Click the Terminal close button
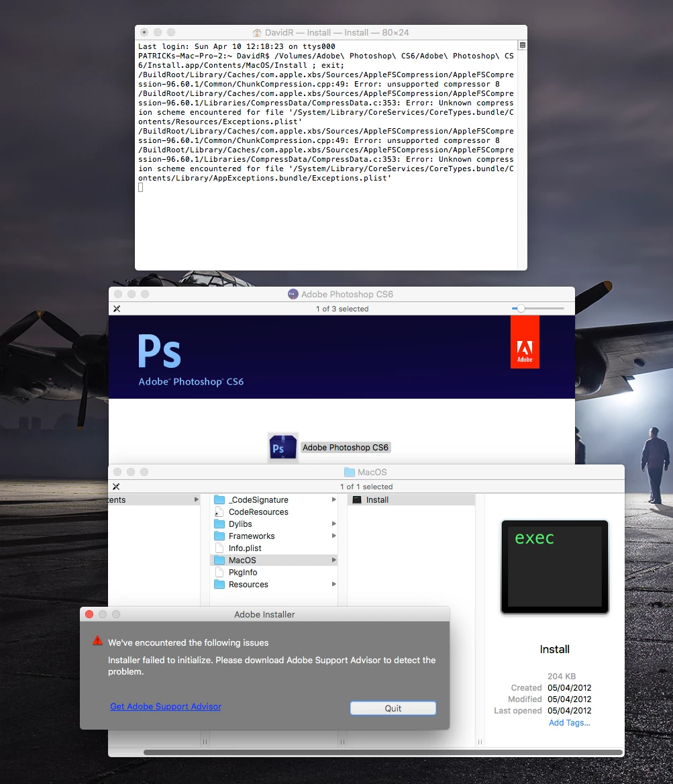This screenshot has height=784, width=673. [144, 32]
